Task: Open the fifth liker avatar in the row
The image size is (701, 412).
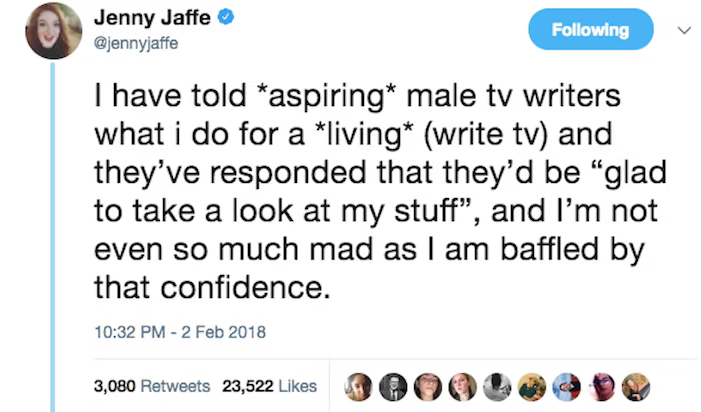Action: pos(496,386)
